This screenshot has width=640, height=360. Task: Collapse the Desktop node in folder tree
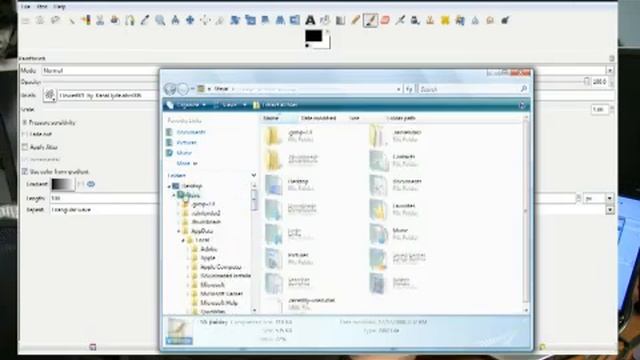point(169,186)
